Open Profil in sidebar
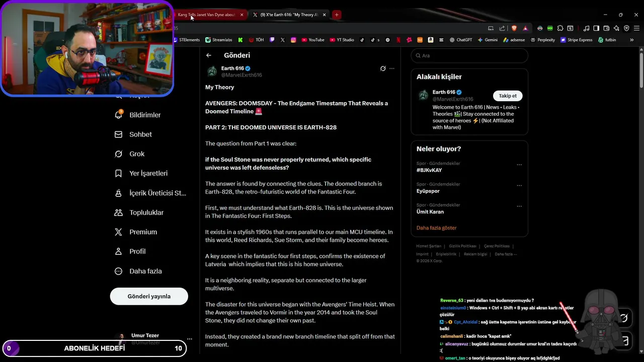The width and height of the screenshot is (644, 362). [130, 251]
